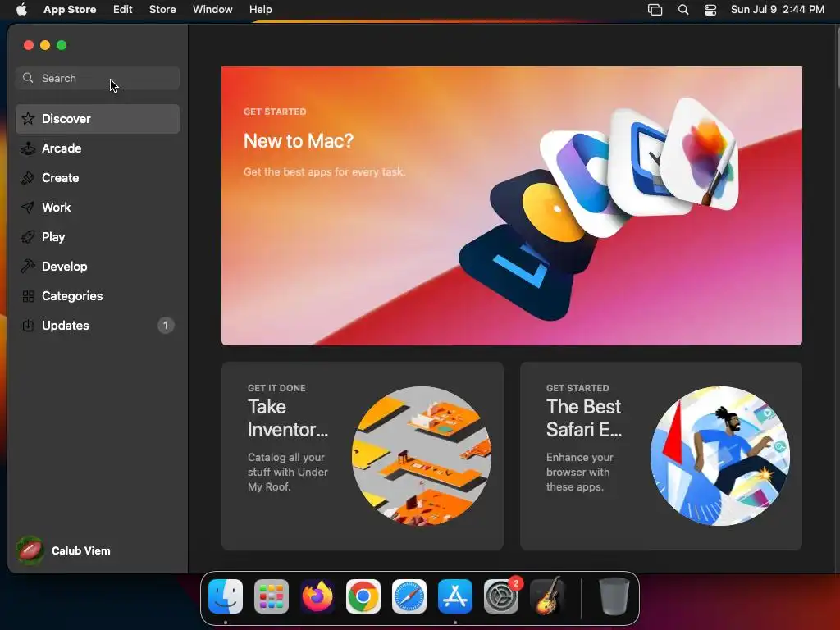840x630 pixels.
Task: Open the Discover section in sidebar
Action: 98,119
